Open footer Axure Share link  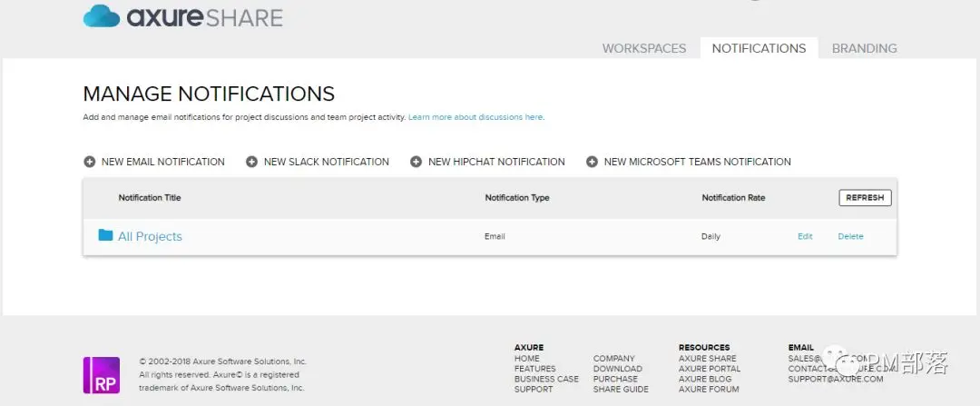point(708,359)
